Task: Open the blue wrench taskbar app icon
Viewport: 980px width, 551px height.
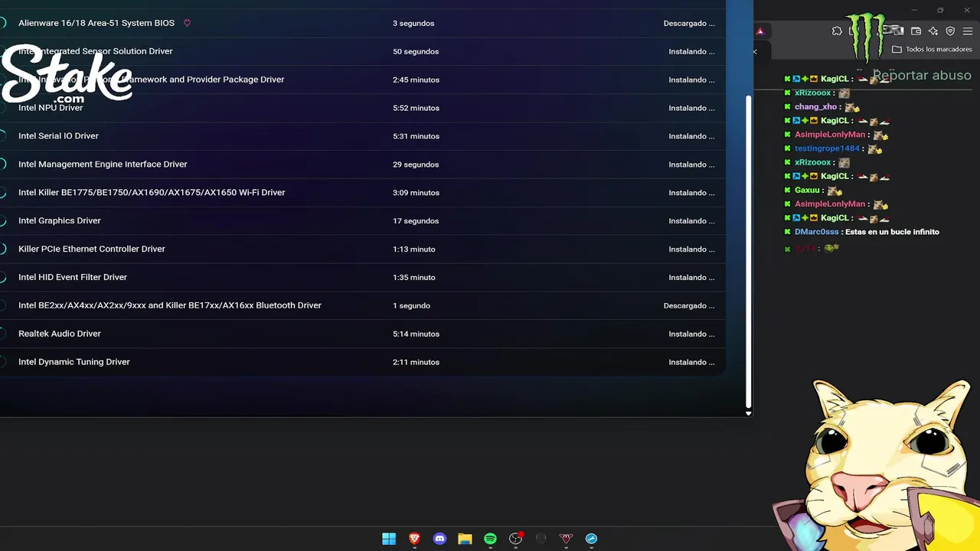Action: click(x=591, y=539)
